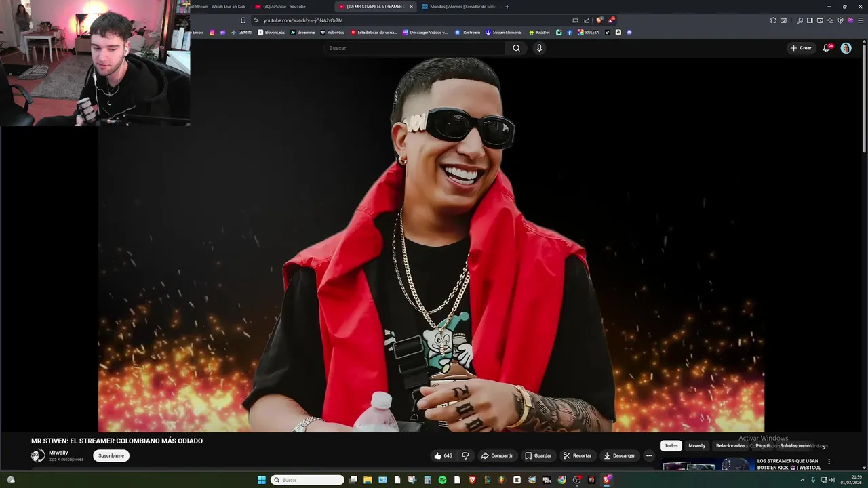The height and width of the screenshot is (488, 868).
Task: Open File Explorer from the taskbar
Action: click(368, 480)
